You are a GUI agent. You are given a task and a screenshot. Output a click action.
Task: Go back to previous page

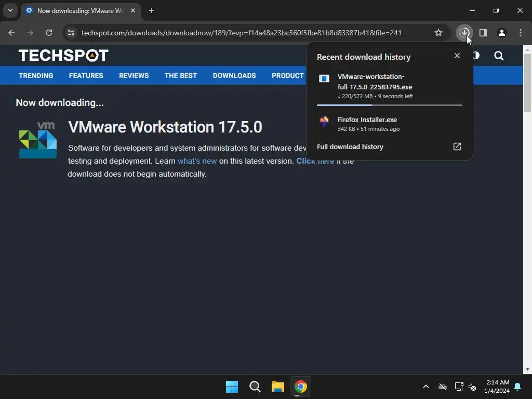pos(11,33)
